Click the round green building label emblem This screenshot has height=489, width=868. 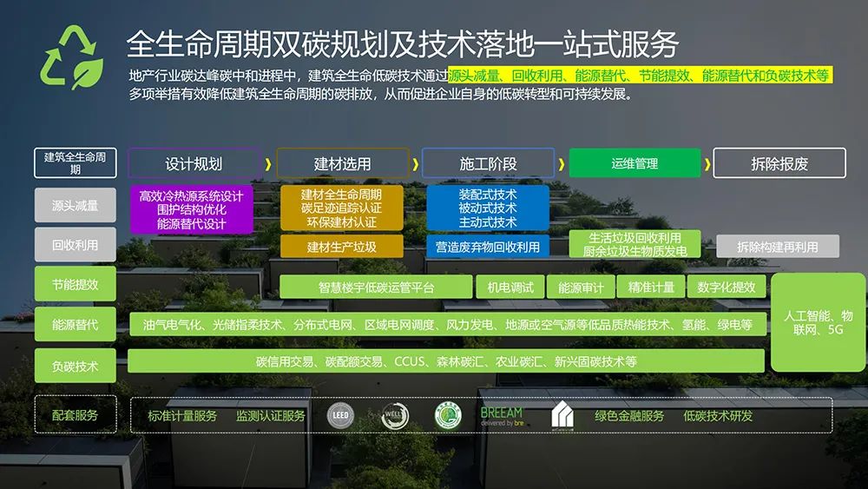(x=448, y=416)
